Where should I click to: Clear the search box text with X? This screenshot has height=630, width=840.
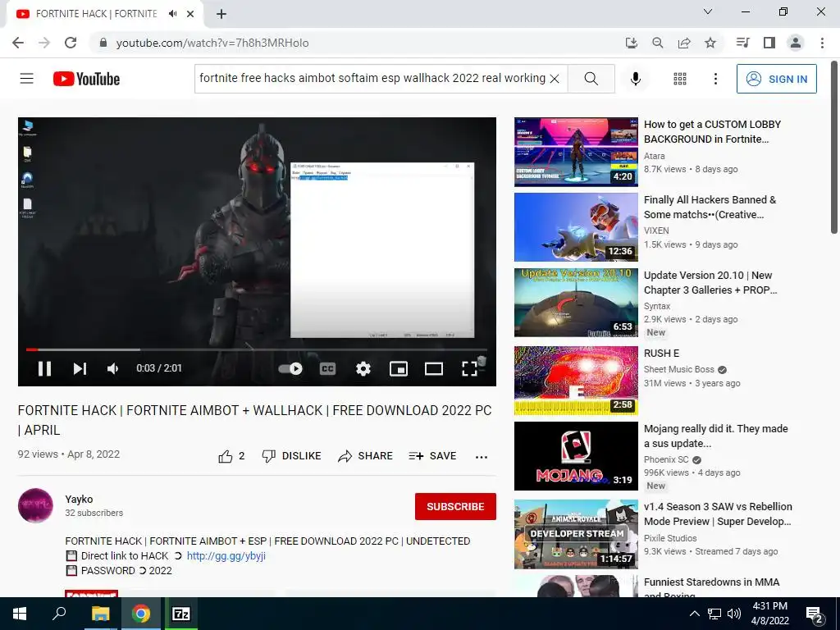click(x=555, y=79)
